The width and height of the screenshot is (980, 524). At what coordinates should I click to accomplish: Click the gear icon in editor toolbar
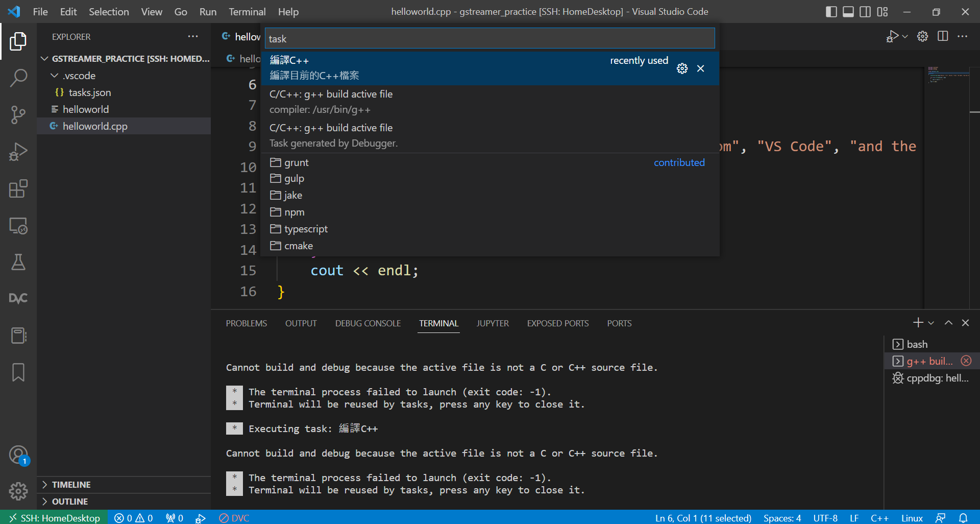tap(922, 37)
